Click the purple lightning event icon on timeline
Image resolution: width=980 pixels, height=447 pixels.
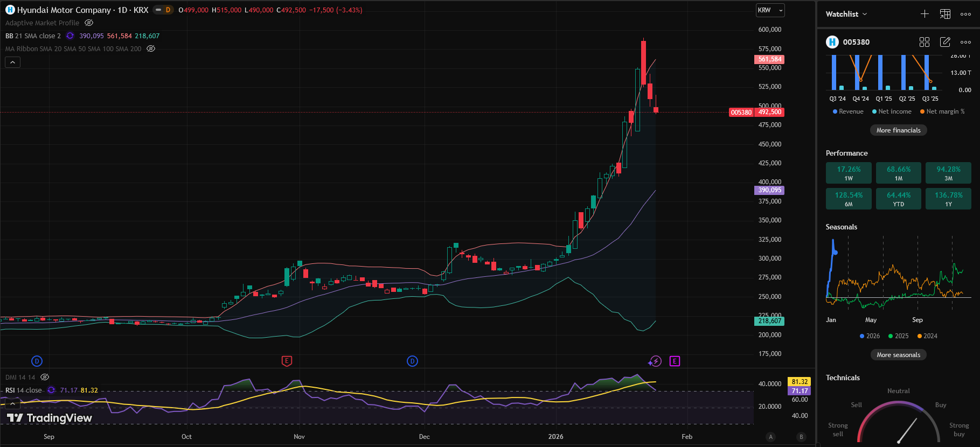(655, 361)
